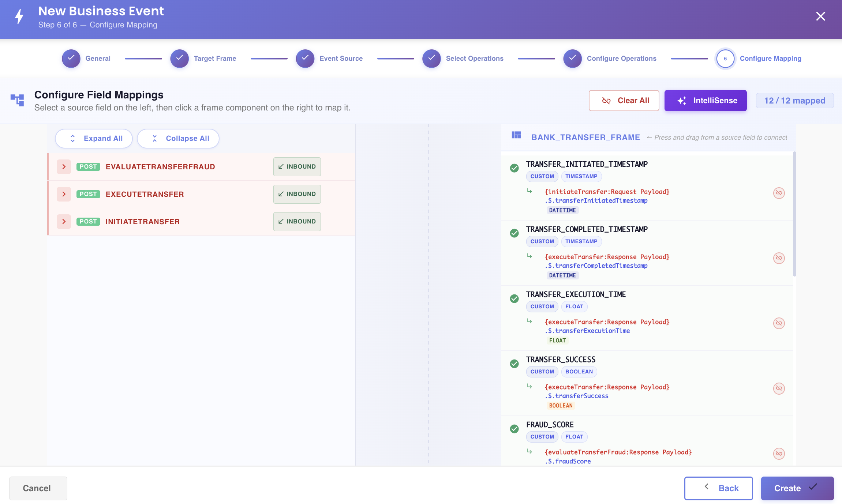Go back to the previous step

click(719, 488)
